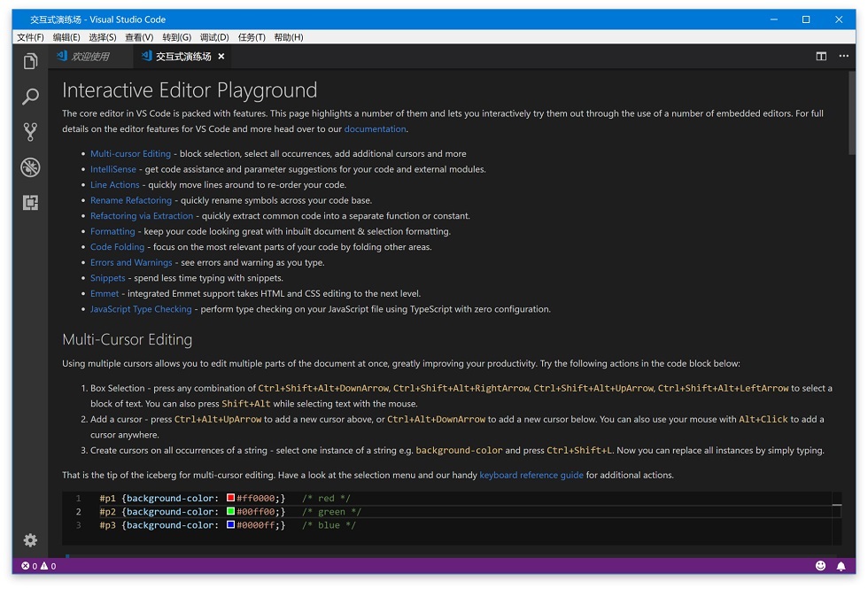Click the blue #0000ff color swatch
Screen dimensions: 868x589
click(231, 524)
